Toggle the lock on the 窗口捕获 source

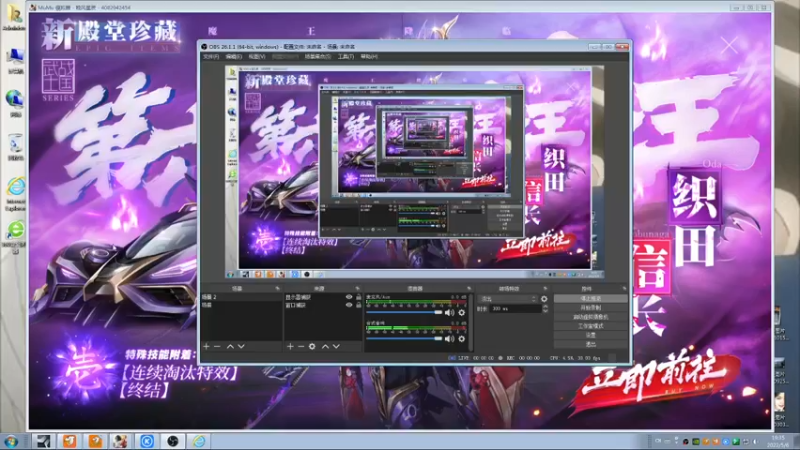click(x=358, y=305)
